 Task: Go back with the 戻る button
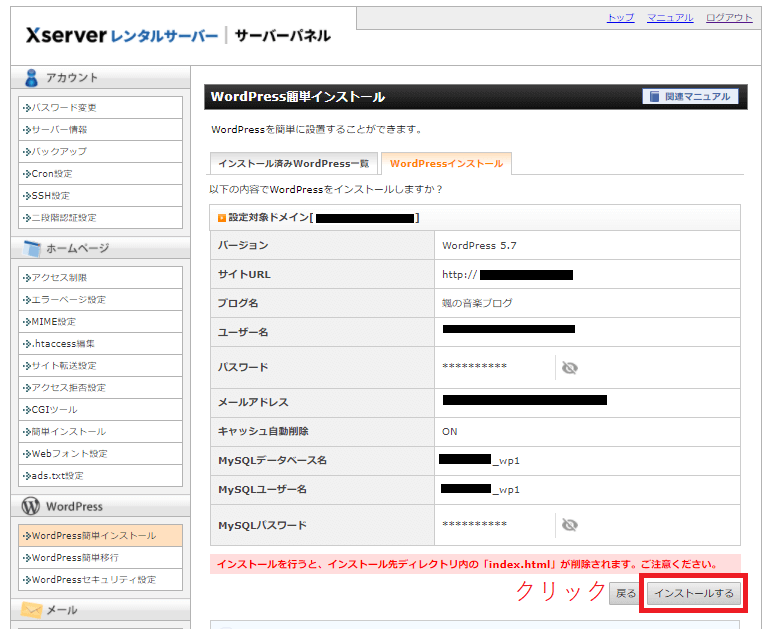click(625, 594)
